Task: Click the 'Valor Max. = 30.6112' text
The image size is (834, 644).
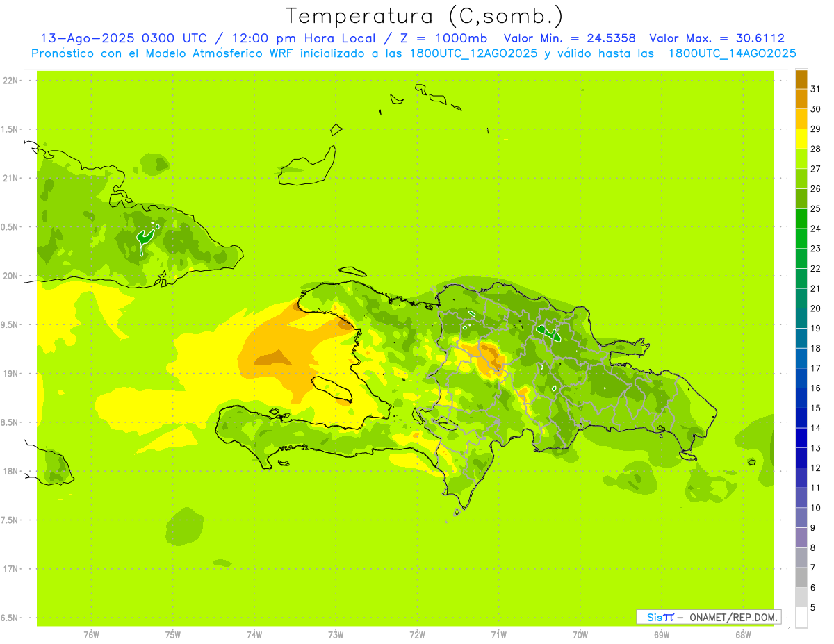Action: 717,38
